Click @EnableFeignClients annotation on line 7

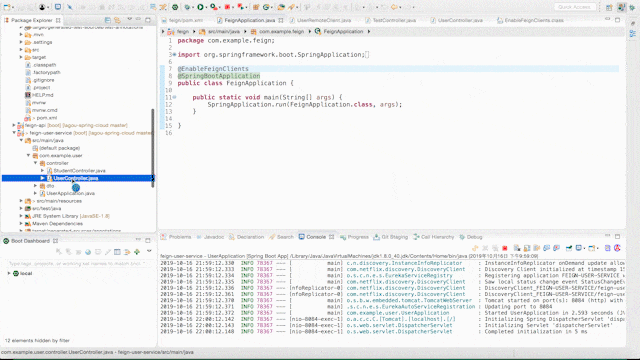coord(213,69)
